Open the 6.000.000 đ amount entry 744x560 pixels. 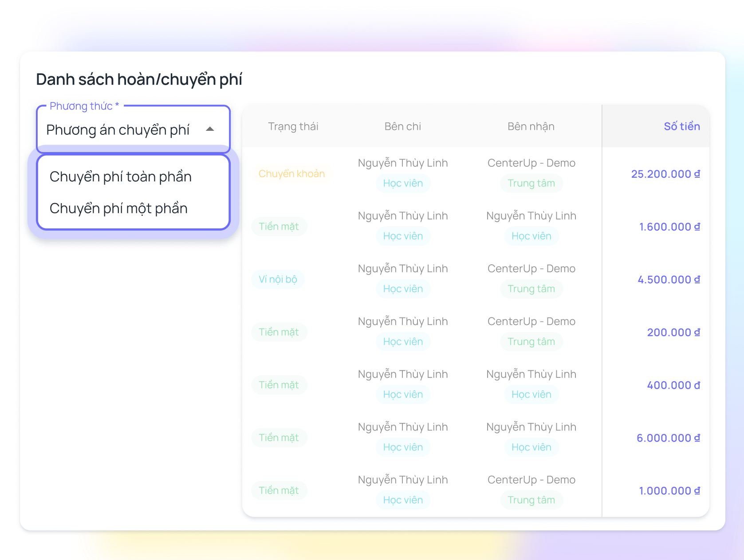click(x=668, y=438)
